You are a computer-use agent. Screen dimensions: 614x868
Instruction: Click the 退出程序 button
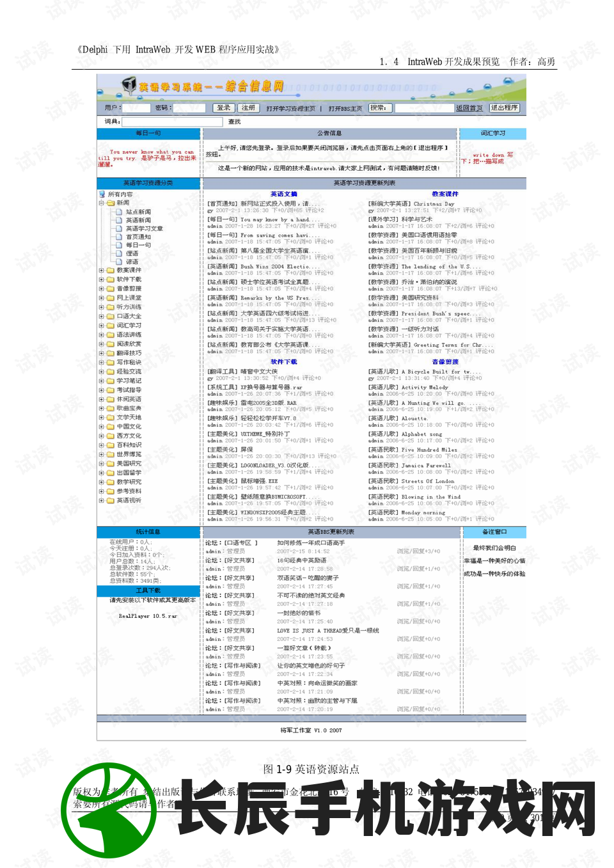click(505, 108)
